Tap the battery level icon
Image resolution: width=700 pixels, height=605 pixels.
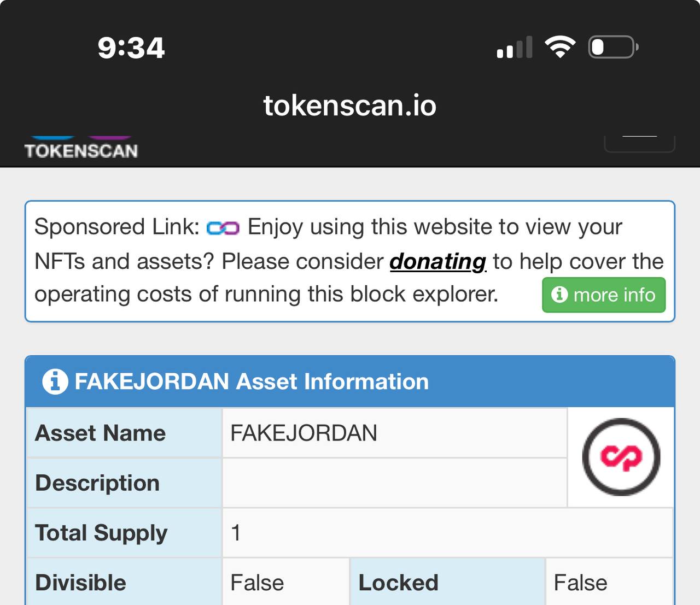point(612,47)
